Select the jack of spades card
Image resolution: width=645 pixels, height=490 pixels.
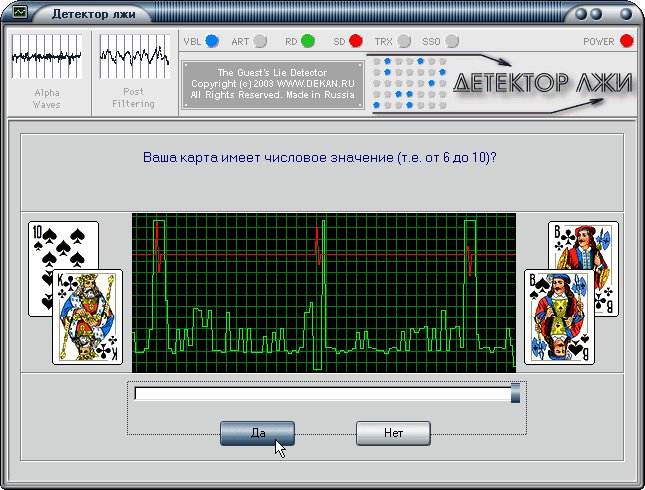(559, 317)
